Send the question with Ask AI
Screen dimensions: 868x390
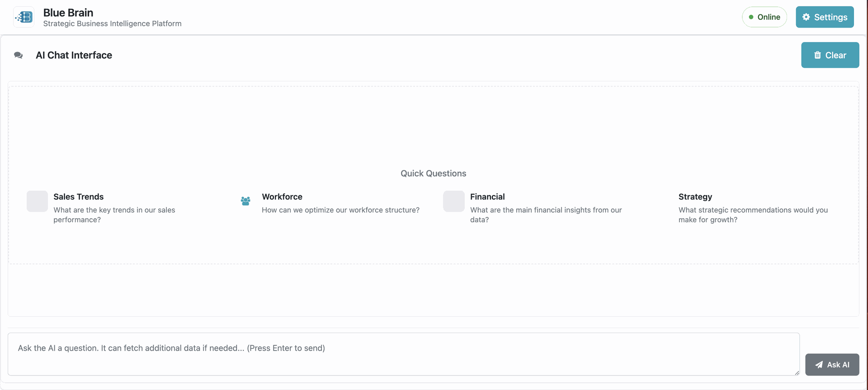click(832, 365)
